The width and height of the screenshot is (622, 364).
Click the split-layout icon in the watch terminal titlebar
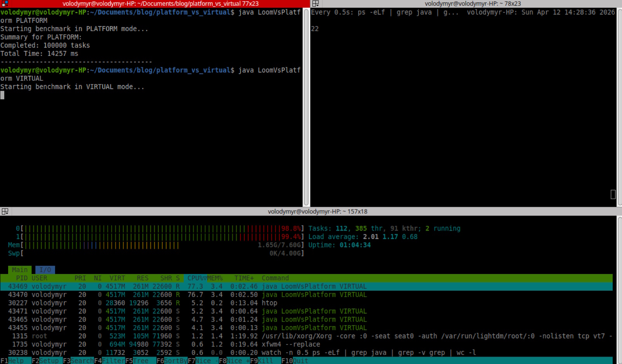(315, 3)
